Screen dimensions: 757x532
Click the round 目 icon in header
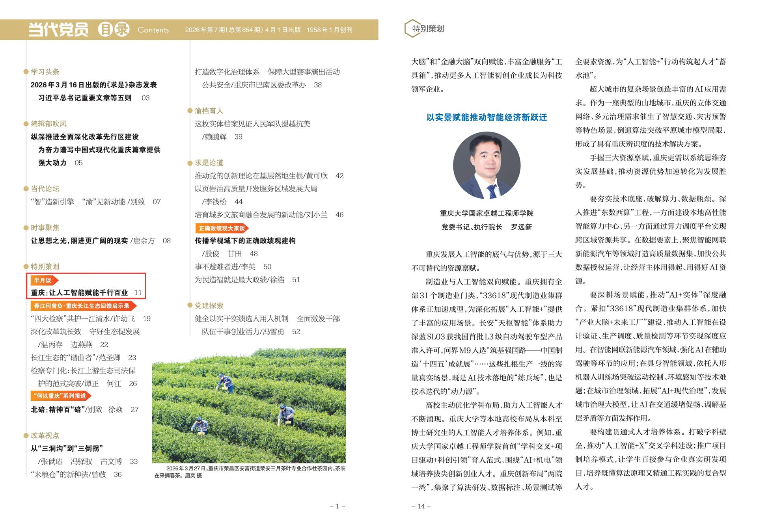[x=105, y=30]
